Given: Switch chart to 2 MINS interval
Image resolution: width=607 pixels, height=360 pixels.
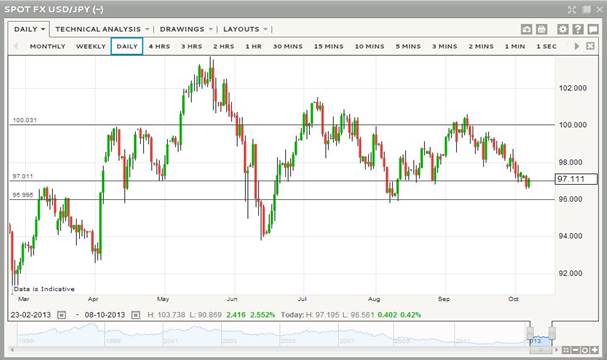Looking at the screenshot, I should click(x=481, y=46).
